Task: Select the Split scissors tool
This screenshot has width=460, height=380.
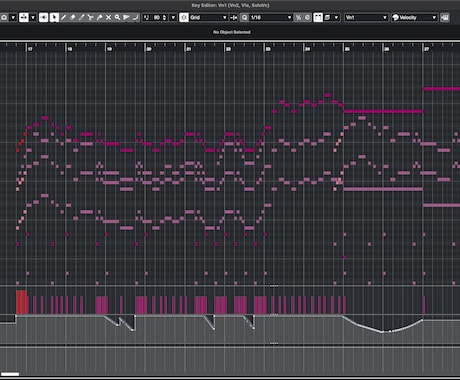Action: (90, 17)
